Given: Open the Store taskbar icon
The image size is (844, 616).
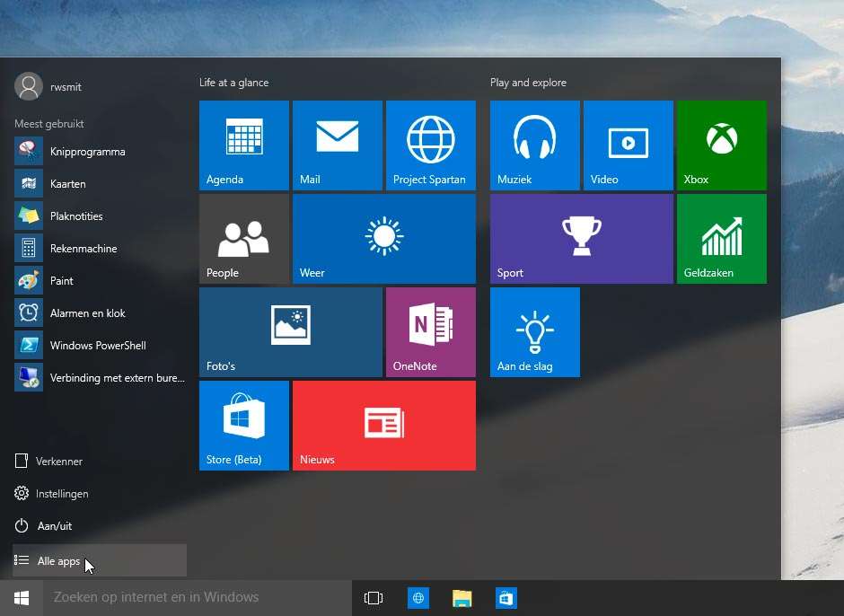Looking at the screenshot, I should click(x=506, y=598).
